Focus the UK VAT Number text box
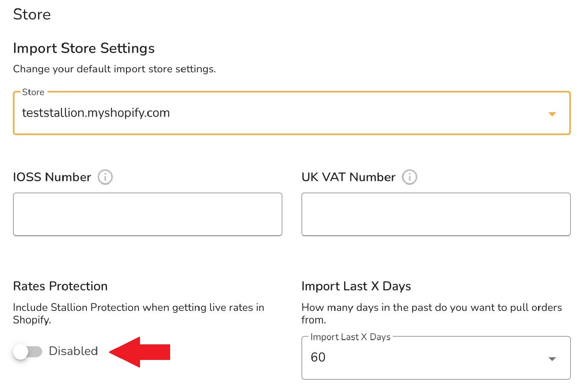Viewport: 588px width, 390px height. 436,214
